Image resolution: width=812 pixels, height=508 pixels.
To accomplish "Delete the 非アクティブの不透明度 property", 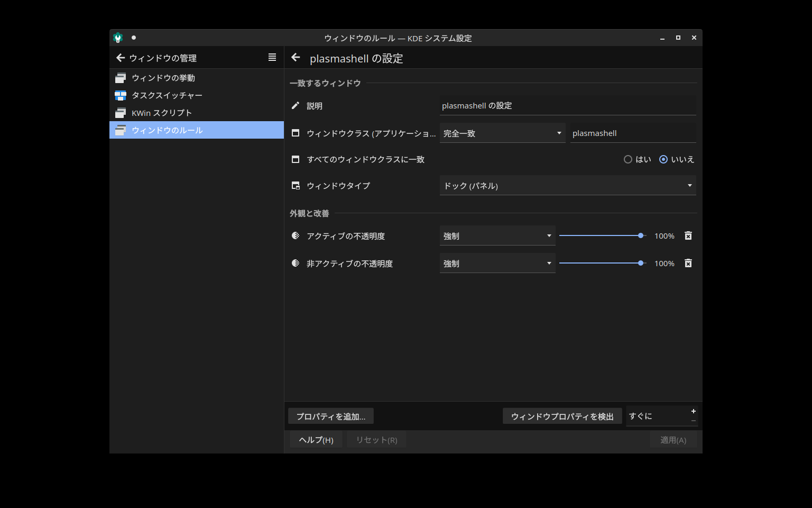I will click(688, 263).
